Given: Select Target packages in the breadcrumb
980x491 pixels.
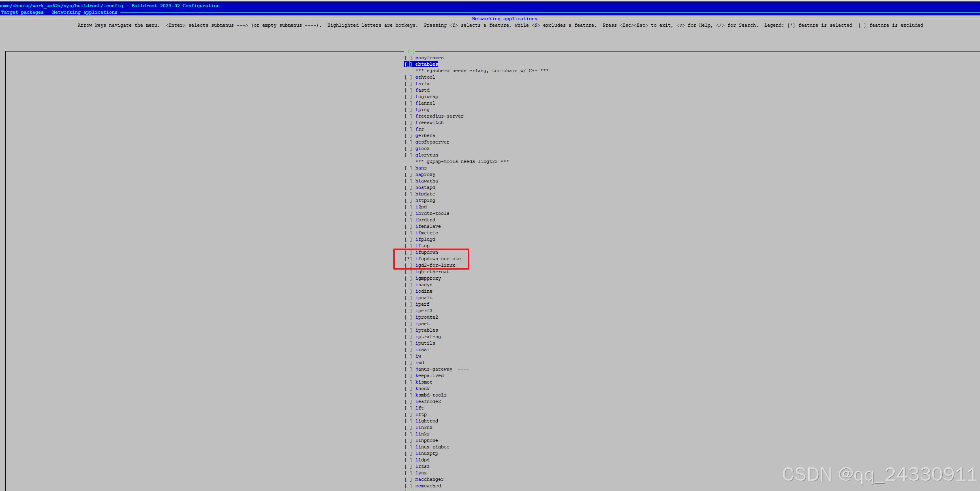Looking at the screenshot, I should click(22, 12).
